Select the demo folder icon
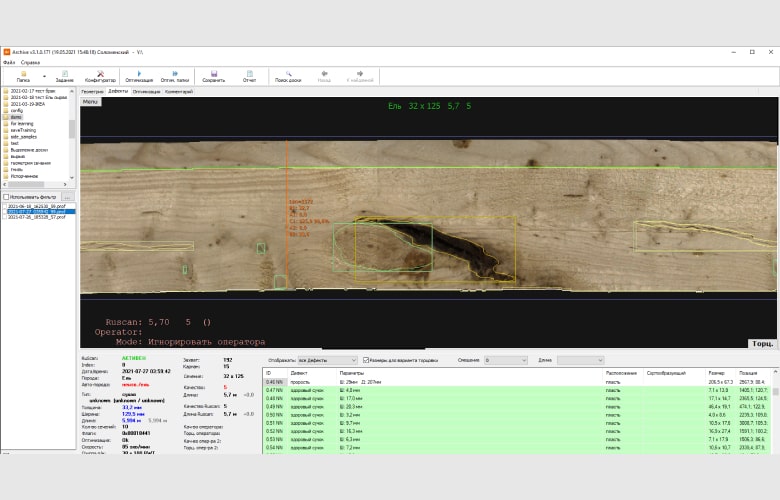The height and width of the screenshot is (500, 780). [6, 117]
